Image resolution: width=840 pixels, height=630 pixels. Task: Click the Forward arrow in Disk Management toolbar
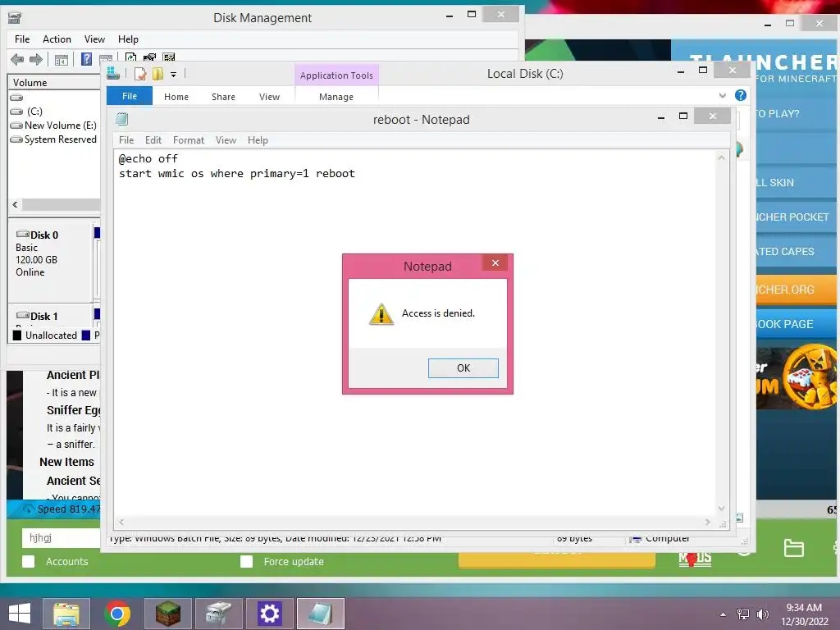click(x=36, y=59)
